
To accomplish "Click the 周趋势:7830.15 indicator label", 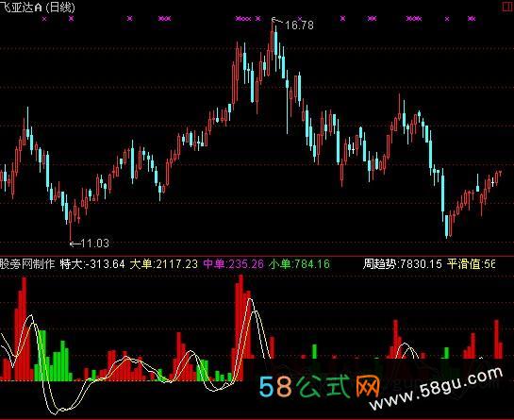I will coord(402,264).
